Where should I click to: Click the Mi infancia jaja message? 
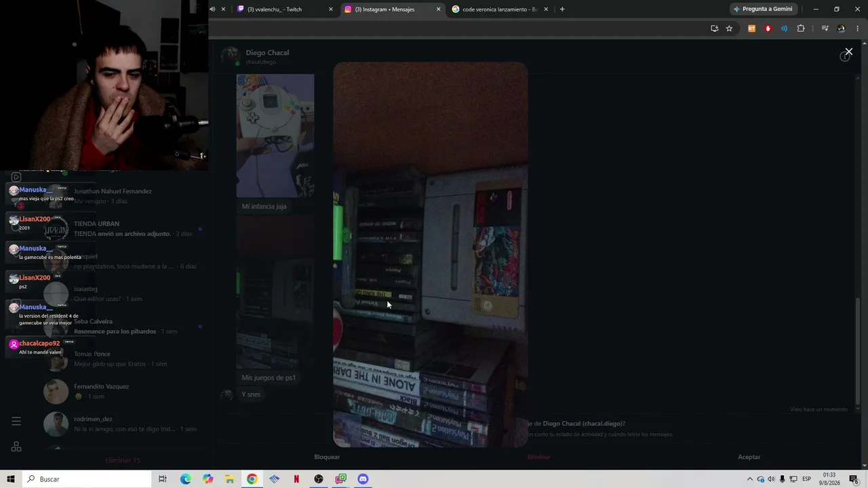point(264,206)
